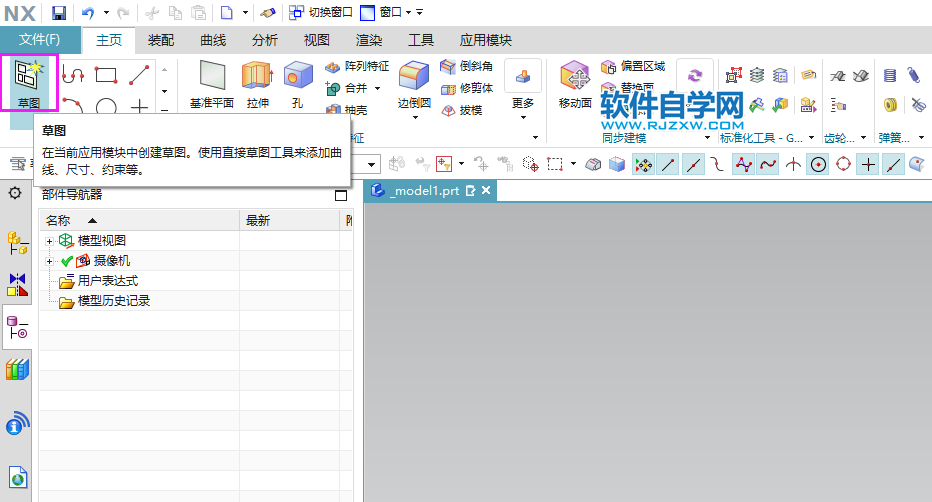The image size is (932, 502).
Task: Click the Save icon in quick access toolbar
Action: point(58,12)
